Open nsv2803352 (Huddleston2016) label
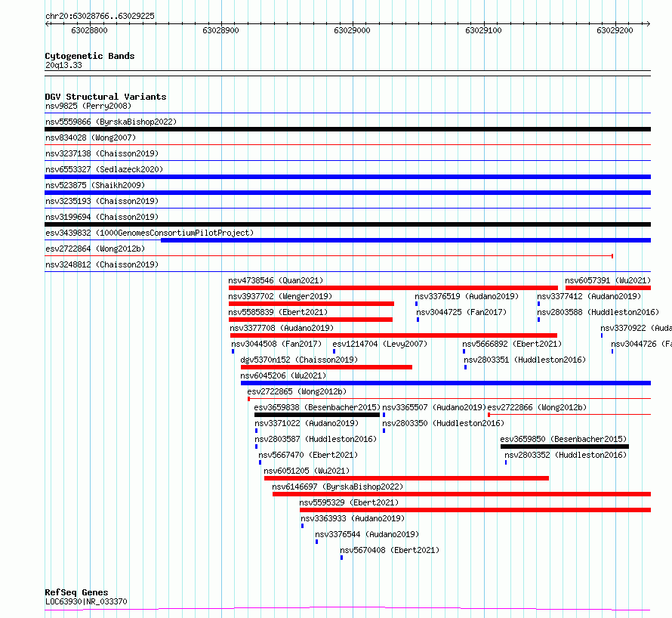This screenshot has height=618, width=672. tap(566, 455)
